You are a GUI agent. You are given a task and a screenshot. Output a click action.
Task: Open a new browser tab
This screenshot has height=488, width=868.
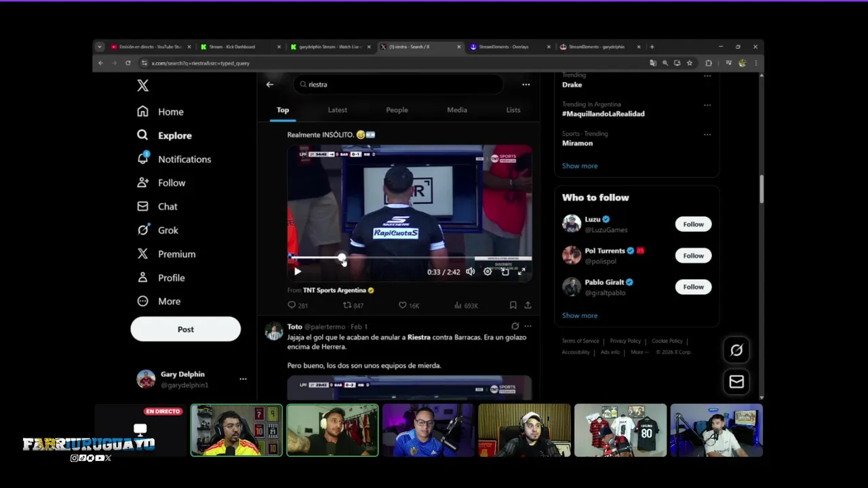click(652, 47)
